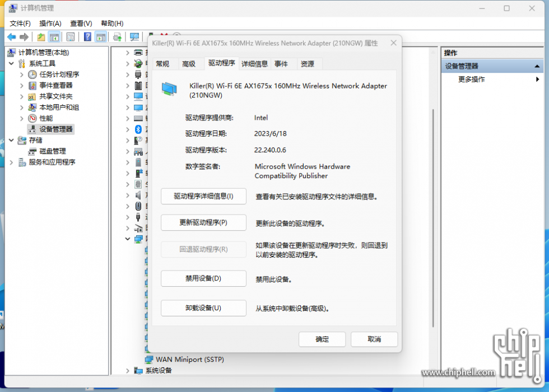Toggle the show/hide console tree toolbar icon
549x392 pixels.
point(54,37)
